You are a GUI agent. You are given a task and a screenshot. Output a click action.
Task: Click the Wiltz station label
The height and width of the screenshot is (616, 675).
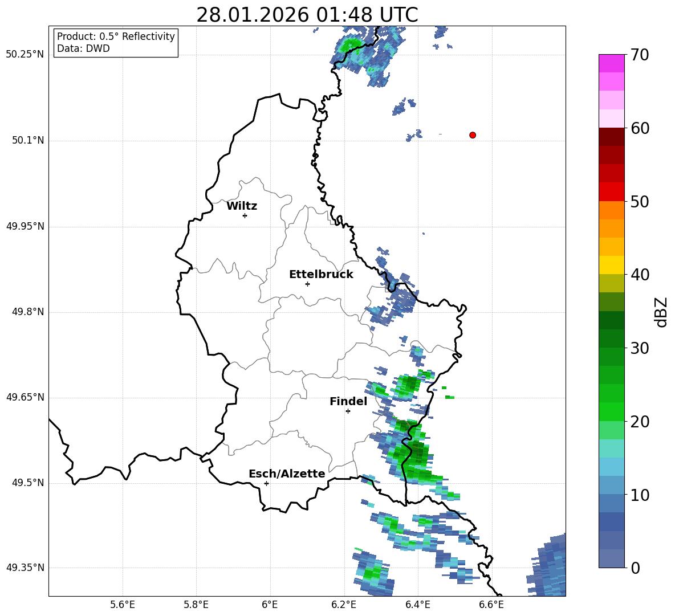[x=242, y=206]
